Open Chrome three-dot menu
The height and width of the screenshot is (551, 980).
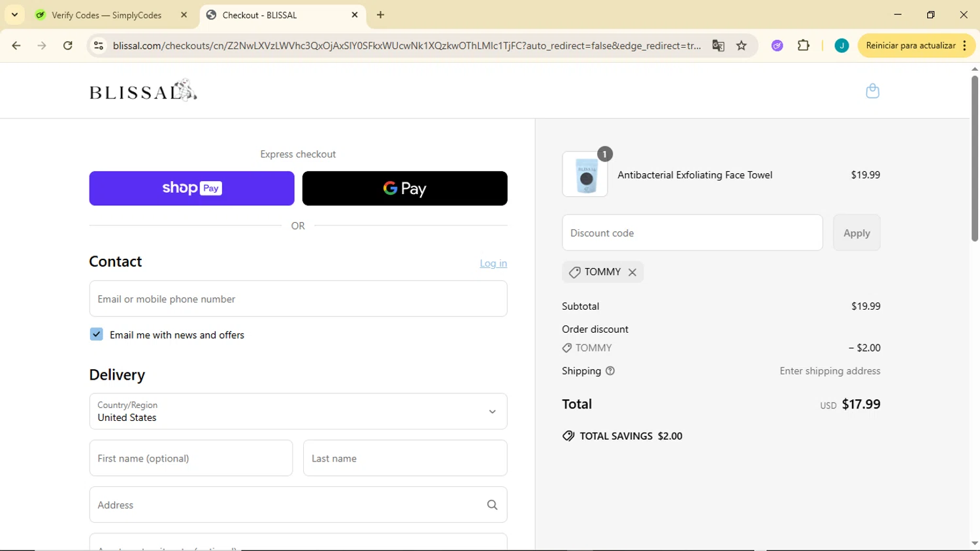click(x=965, y=46)
